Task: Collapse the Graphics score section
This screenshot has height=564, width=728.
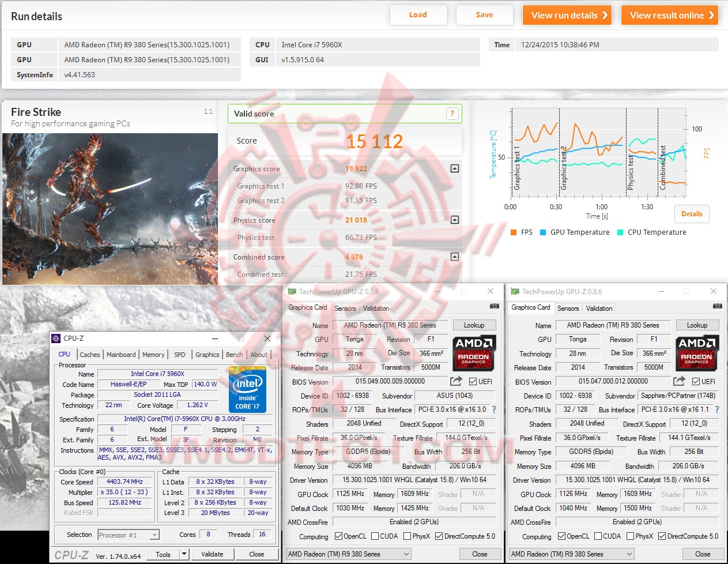Action: (455, 168)
